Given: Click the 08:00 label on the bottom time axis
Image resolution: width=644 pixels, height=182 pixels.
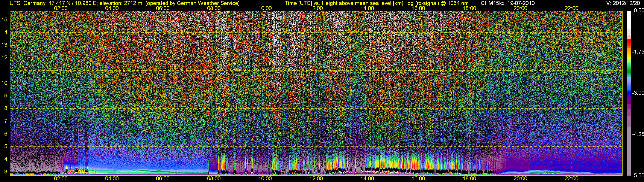Looking at the screenshot, I should point(214,179).
